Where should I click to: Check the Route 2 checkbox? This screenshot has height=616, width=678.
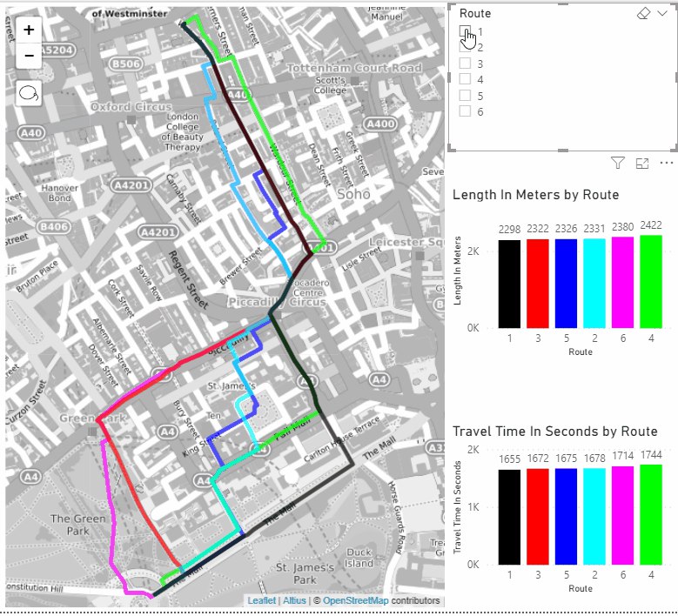point(465,47)
